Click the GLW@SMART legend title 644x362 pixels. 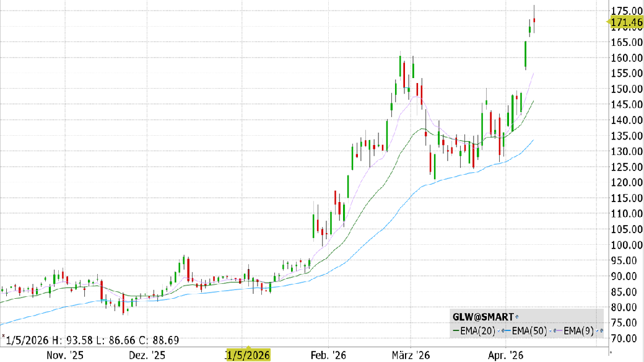[483, 317]
